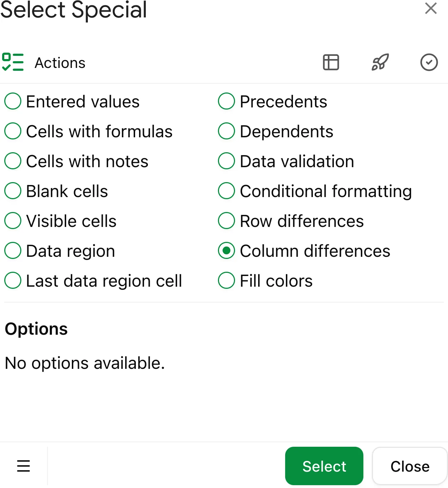Click the Actions checklist icon
Image resolution: width=448 pixels, height=488 pixels.
13,62
